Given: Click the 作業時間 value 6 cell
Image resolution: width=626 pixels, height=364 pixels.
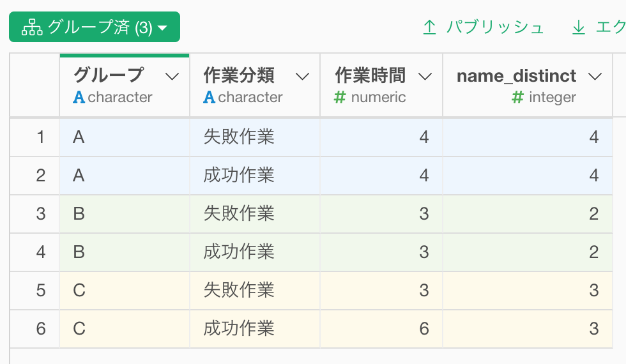Looking at the screenshot, I should click(381, 329).
